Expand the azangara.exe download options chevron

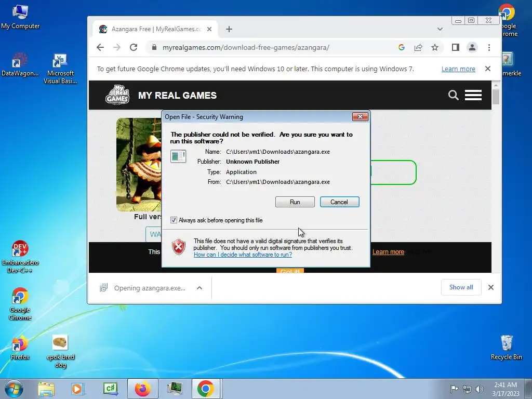(x=199, y=288)
